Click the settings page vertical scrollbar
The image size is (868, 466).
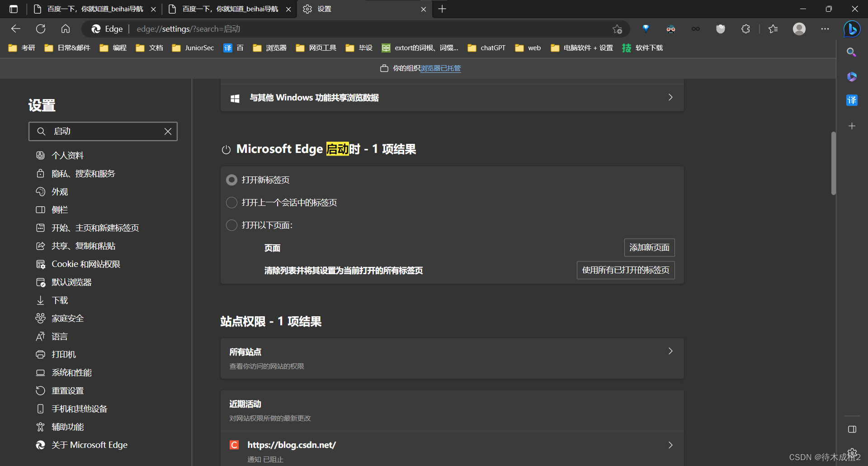tap(833, 163)
